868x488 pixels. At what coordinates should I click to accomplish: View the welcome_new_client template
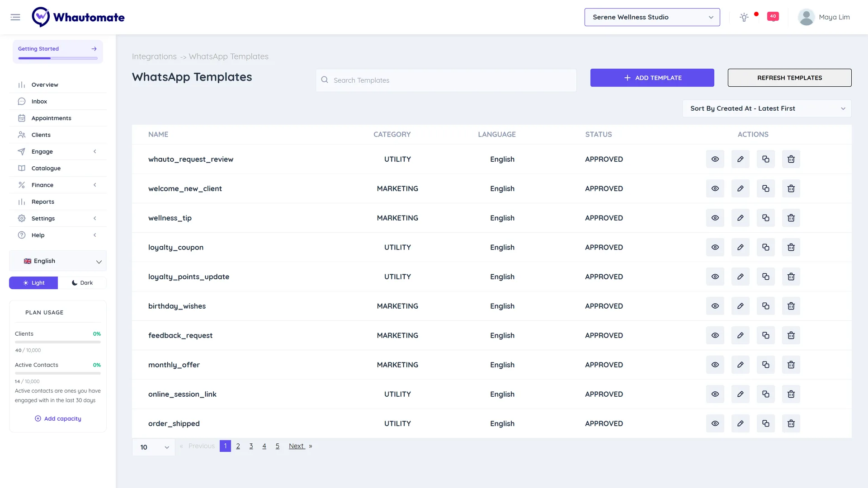(715, 188)
